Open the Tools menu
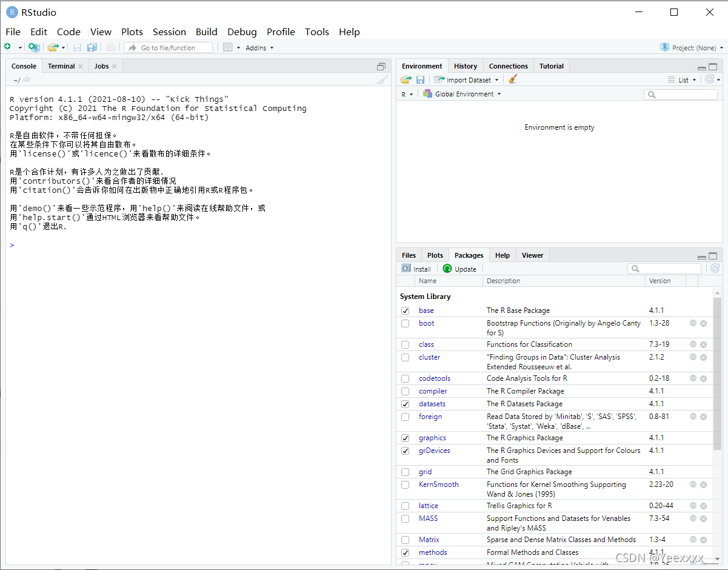This screenshot has width=728, height=570. click(317, 32)
